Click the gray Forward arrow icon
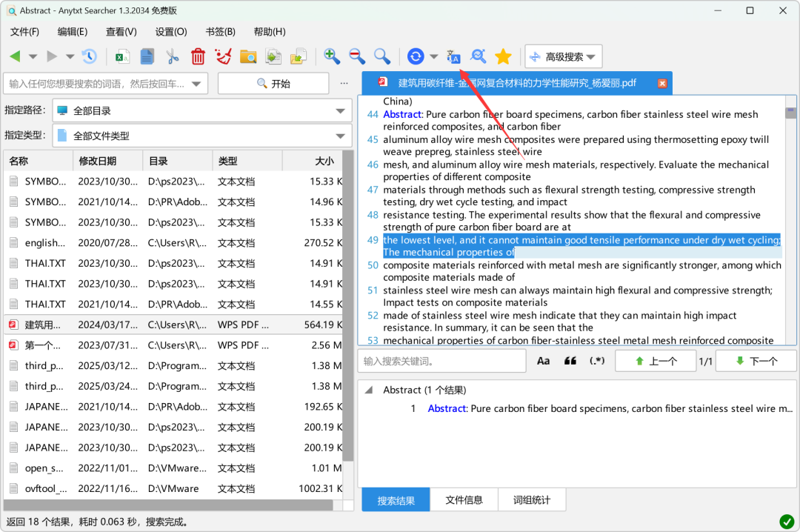 52,56
